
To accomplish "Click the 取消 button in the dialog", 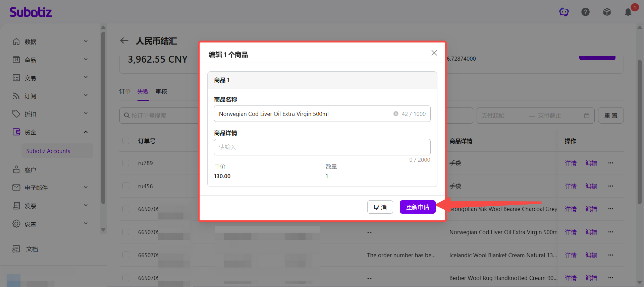I will (380, 207).
